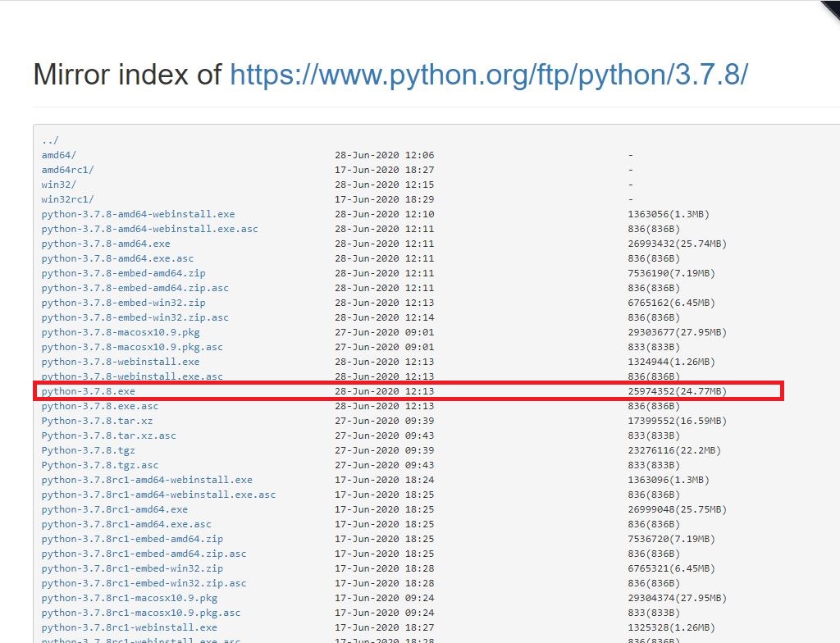Image resolution: width=840 pixels, height=643 pixels.
Task: Click the dark corner ribbon at top right
Action: click(832, 7)
